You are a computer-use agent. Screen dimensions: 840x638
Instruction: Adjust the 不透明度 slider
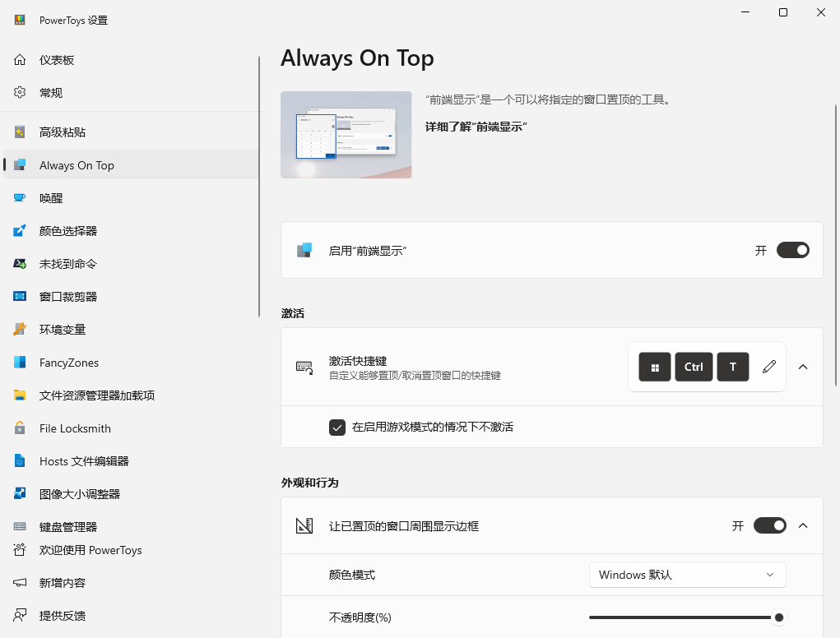coord(778,617)
